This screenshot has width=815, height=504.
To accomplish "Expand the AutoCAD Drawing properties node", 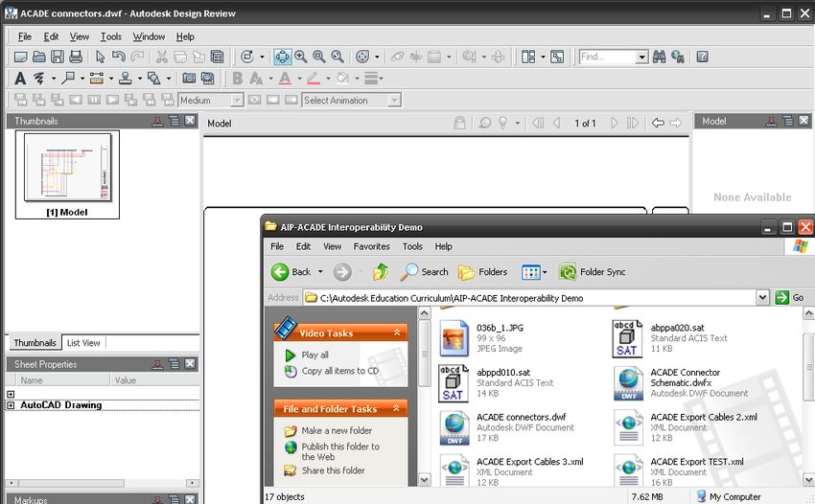I will point(11,405).
